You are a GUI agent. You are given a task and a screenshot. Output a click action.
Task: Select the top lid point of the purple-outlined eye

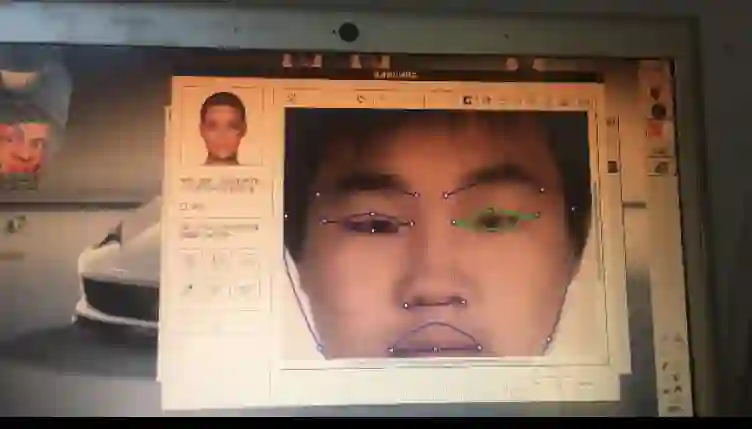[372, 214]
